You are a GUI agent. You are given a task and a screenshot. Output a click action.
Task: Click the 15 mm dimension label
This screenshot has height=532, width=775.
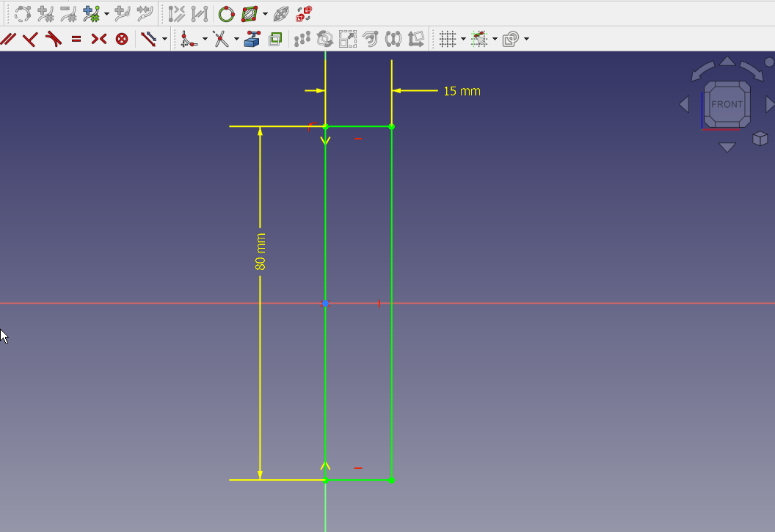462,92
